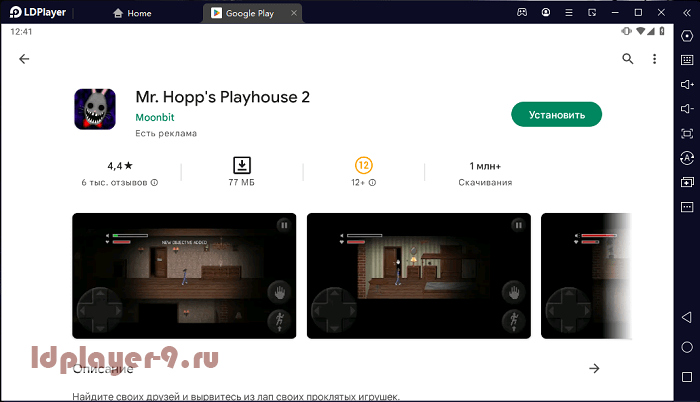Click the circular A operation recorder icon
Image resolution: width=700 pixels, height=402 pixels.
click(687, 158)
